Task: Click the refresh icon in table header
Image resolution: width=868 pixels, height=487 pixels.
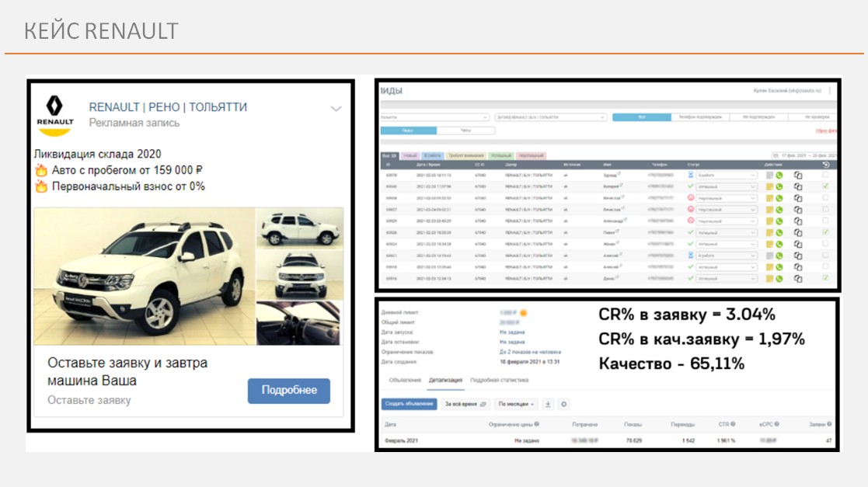Action: (x=826, y=165)
